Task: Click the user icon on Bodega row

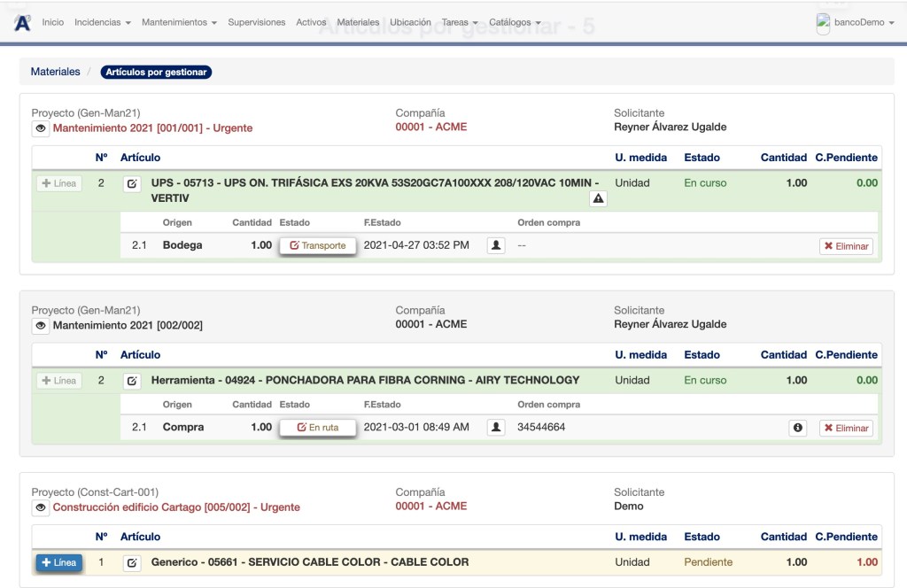Action: click(496, 245)
